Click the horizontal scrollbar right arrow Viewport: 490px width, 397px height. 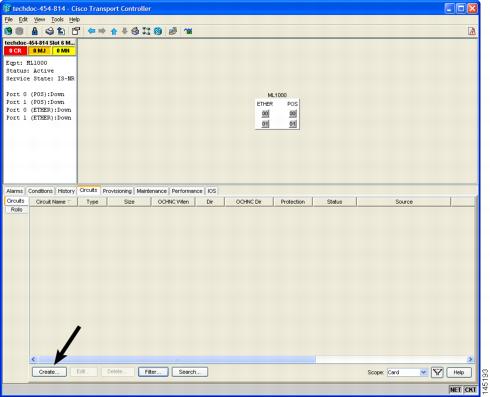(470, 359)
